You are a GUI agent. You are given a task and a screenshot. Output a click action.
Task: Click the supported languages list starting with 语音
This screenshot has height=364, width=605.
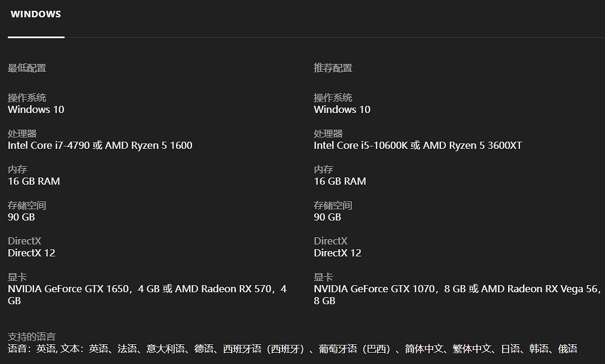tap(292, 348)
